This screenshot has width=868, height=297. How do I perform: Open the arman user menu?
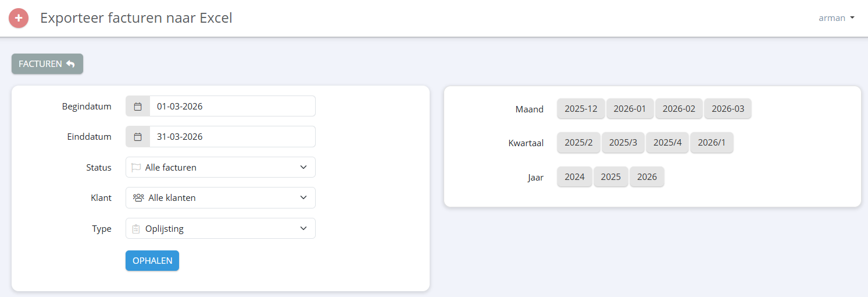pos(836,18)
